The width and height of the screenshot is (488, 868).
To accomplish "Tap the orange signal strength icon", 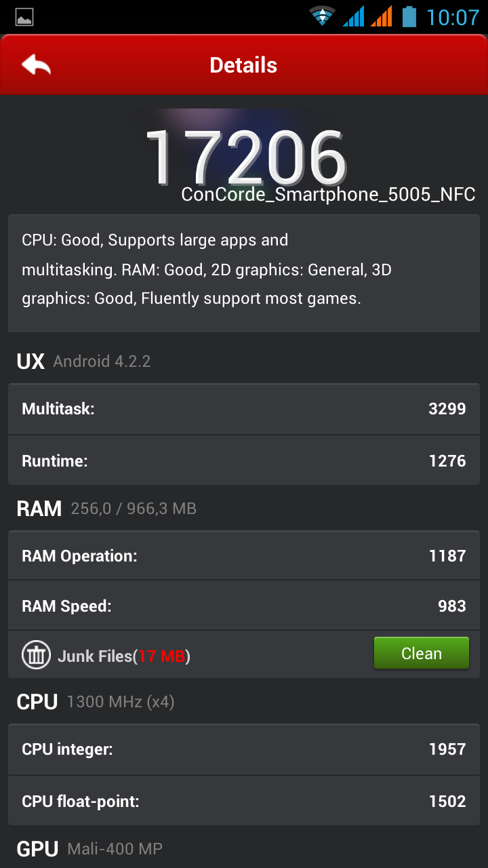I will click(382, 16).
